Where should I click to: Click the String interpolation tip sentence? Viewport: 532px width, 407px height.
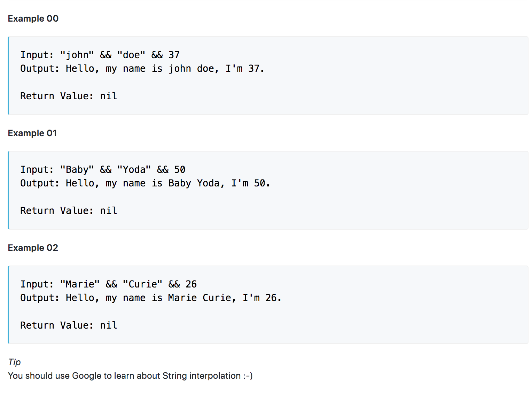[130, 376]
